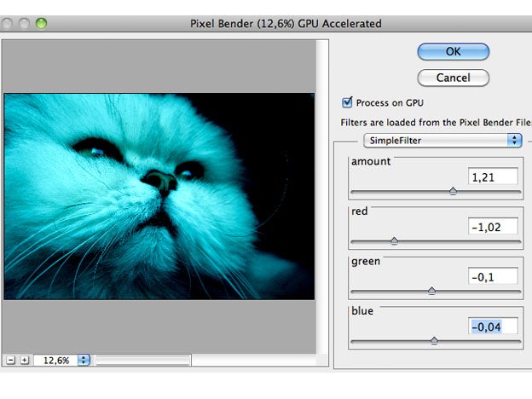The width and height of the screenshot is (532, 399).
Task: Click the amount value field showing 1,21
Action: point(493,176)
